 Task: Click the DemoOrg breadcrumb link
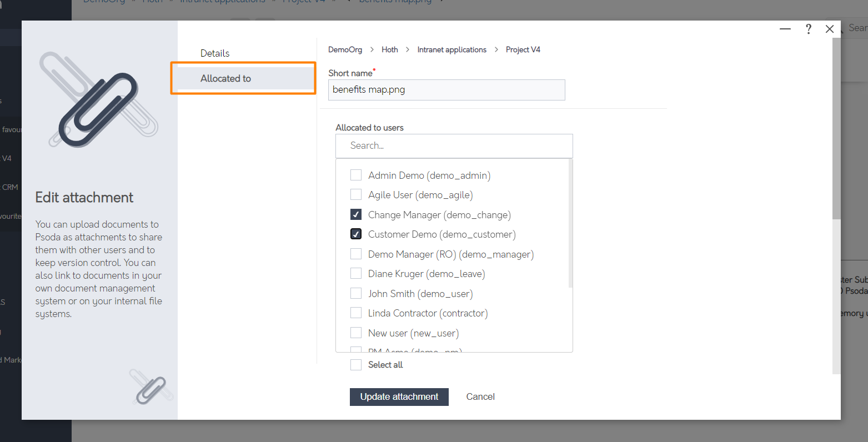tap(344, 49)
